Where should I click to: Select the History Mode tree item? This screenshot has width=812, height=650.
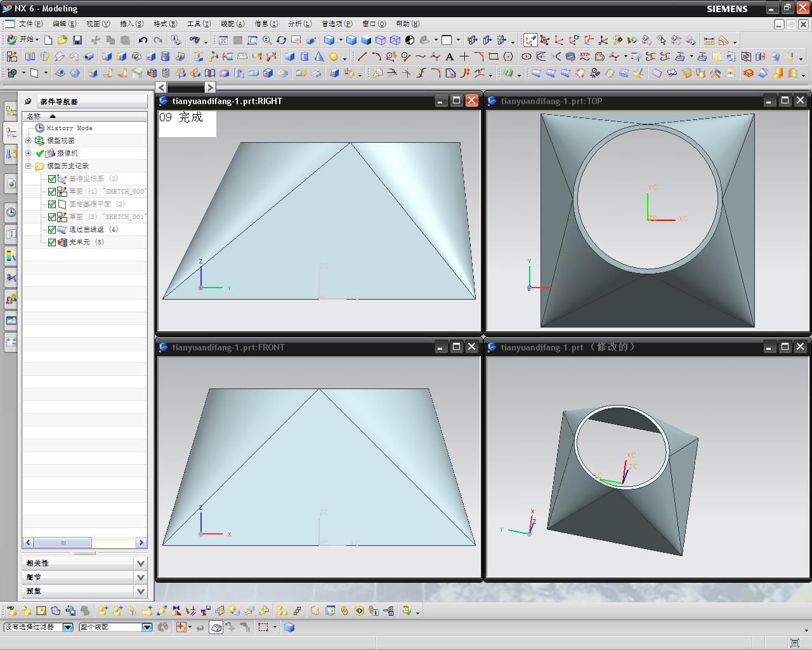[69, 128]
